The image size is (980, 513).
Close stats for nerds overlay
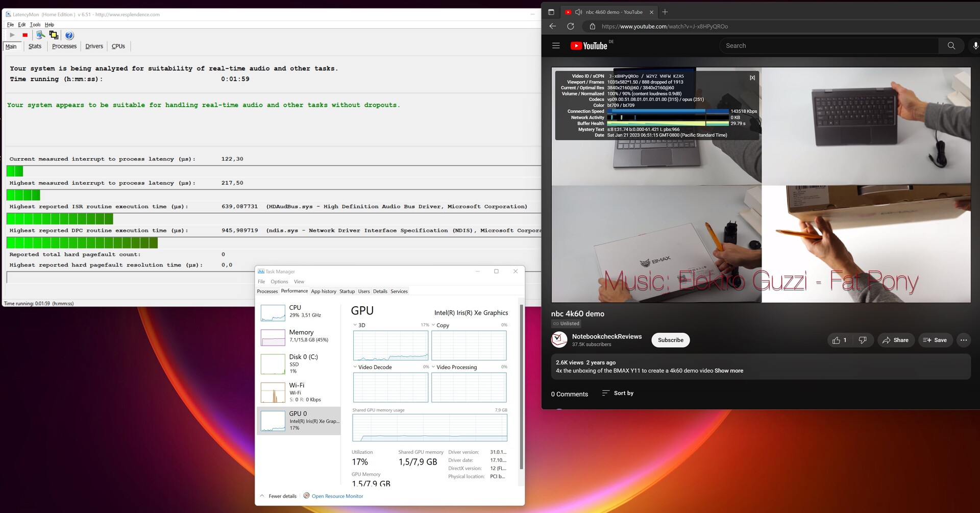[x=752, y=78]
